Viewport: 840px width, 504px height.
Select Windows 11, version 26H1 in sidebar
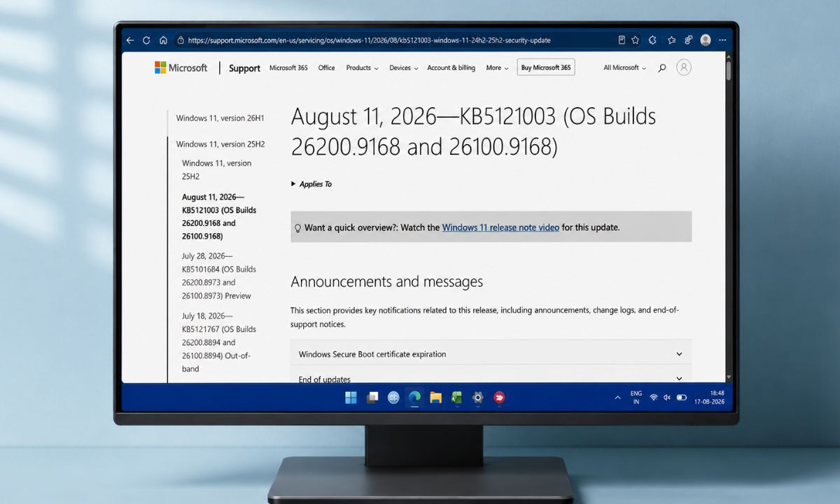(220, 118)
